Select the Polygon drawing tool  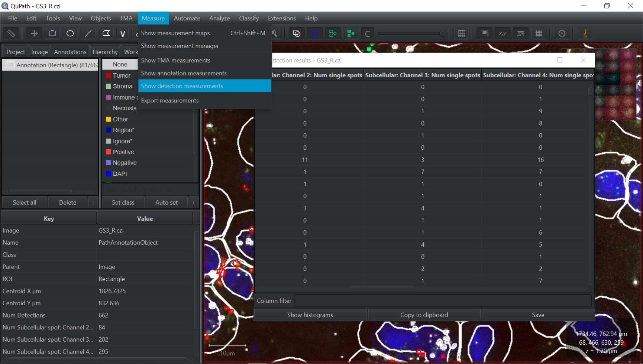[106, 33]
